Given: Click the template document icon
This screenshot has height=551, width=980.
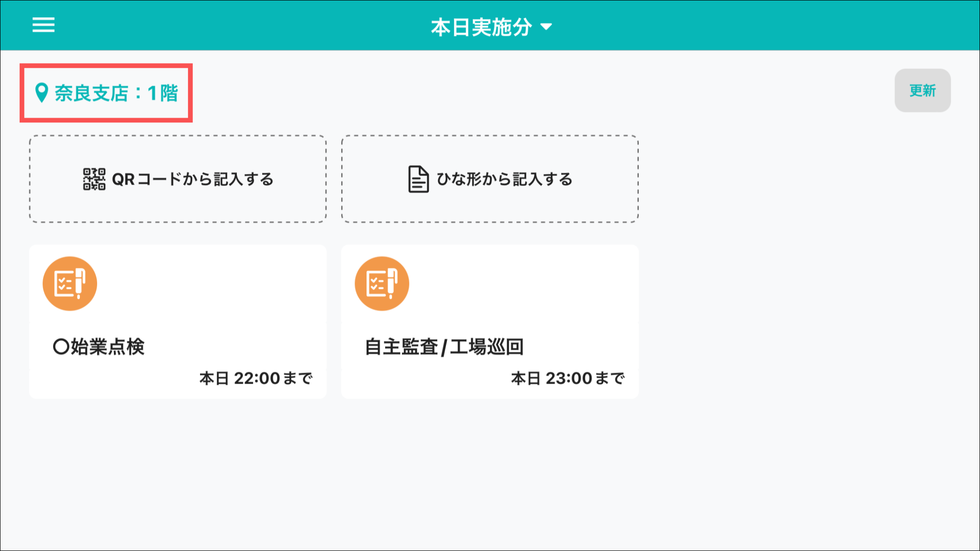Looking at the screenshot, I should 418,179.
